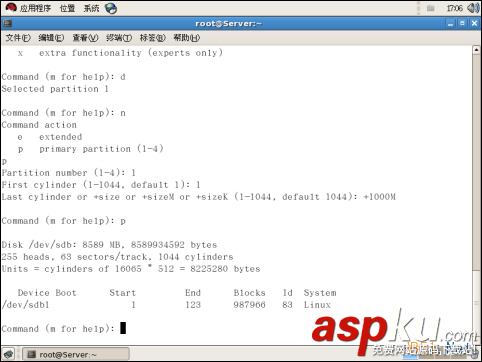This screenshot has height=362, width=482.
Task: Click the '255 heads, 63 sectors/track' line
Action: (117, 257)
